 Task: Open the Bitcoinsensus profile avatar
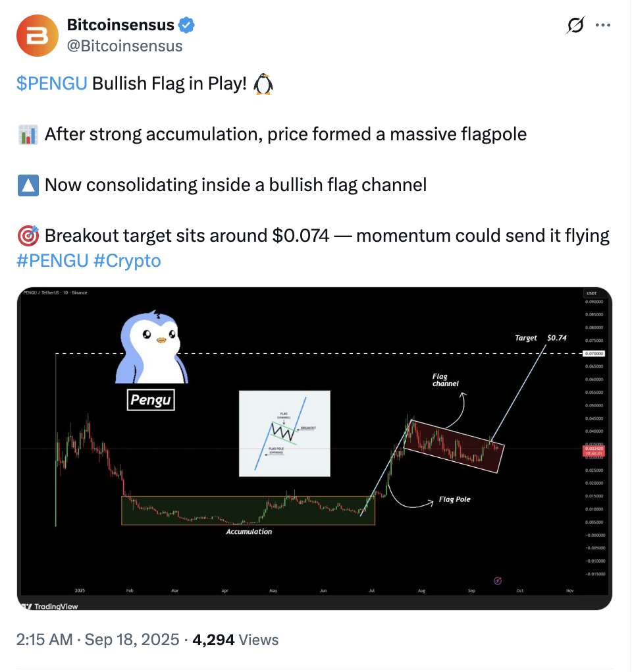[38, 36]
